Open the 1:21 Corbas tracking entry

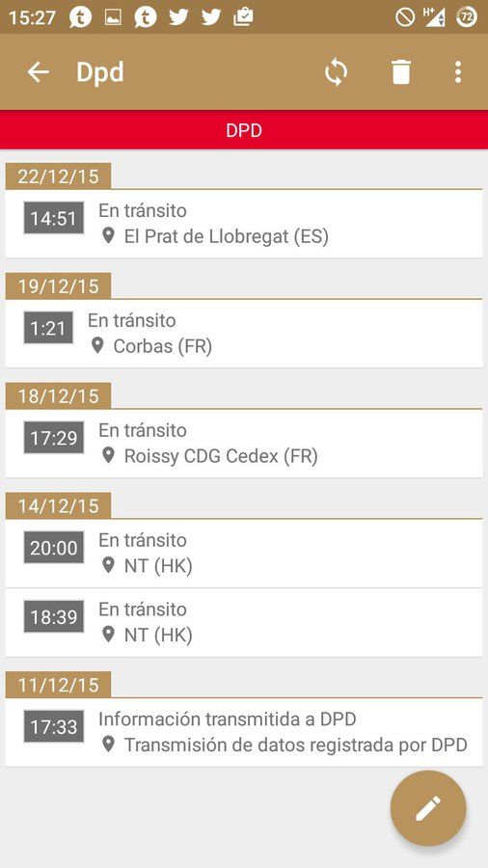coord(244,334)
